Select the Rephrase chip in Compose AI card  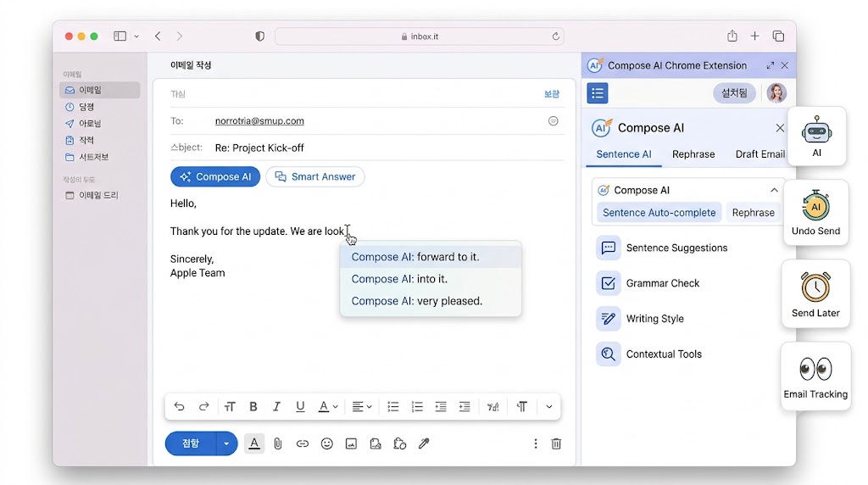click(754, 213)
